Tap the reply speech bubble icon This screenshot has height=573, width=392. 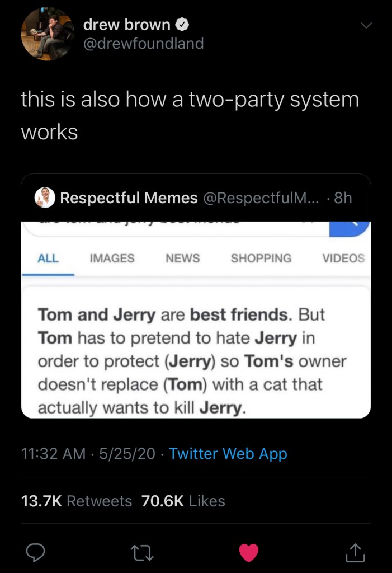pos(36,553)
